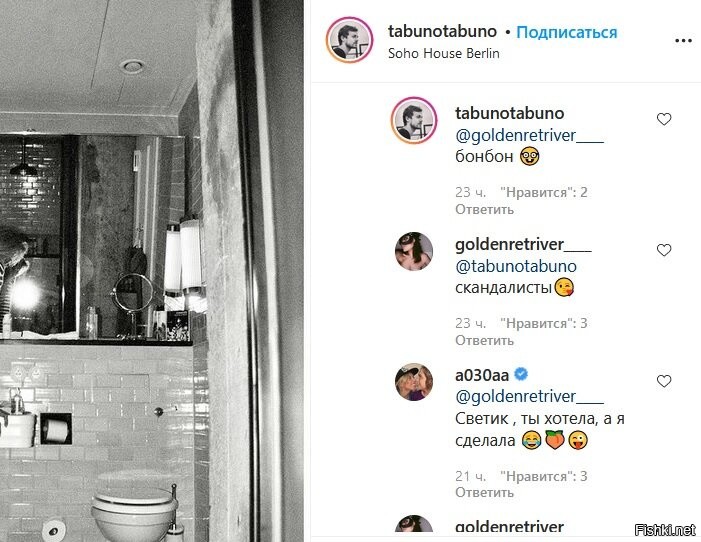This screenshot has height=542, width=701.
Task: Open @tabunotabuno mention in goldenretriver's comment
Action: coord(515,267)
